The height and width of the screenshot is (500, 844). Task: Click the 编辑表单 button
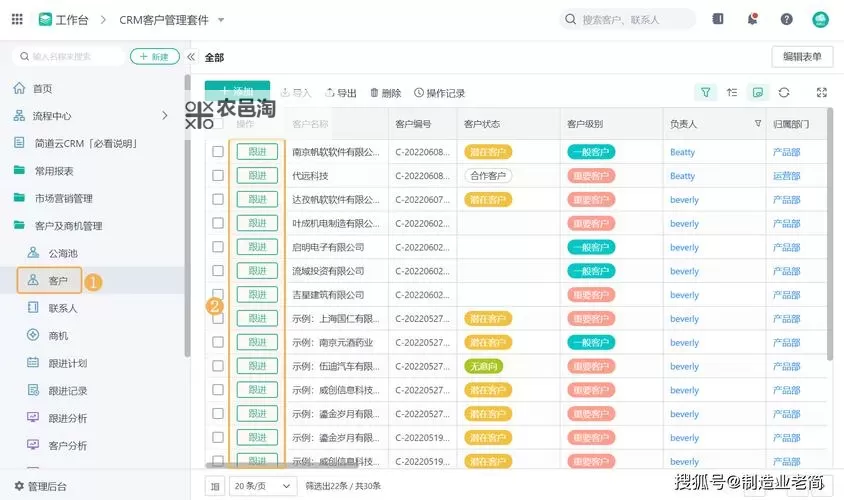coord(802,57)
